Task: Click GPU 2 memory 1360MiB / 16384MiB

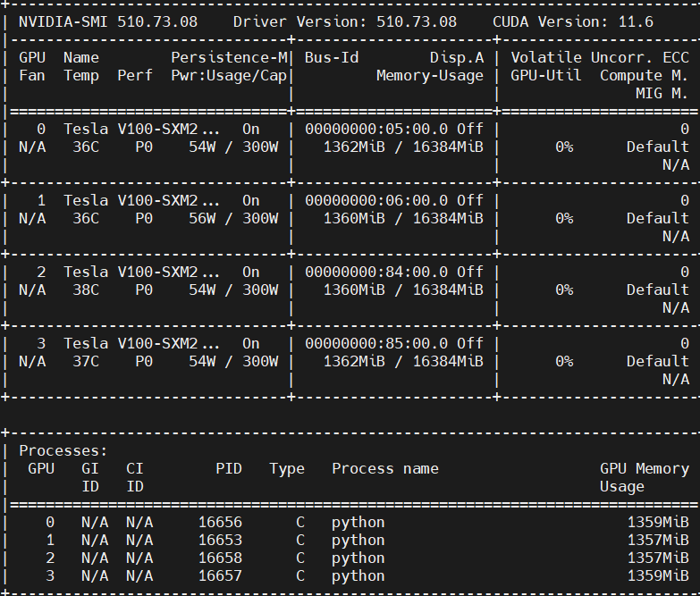Action: tap(403, 290)
